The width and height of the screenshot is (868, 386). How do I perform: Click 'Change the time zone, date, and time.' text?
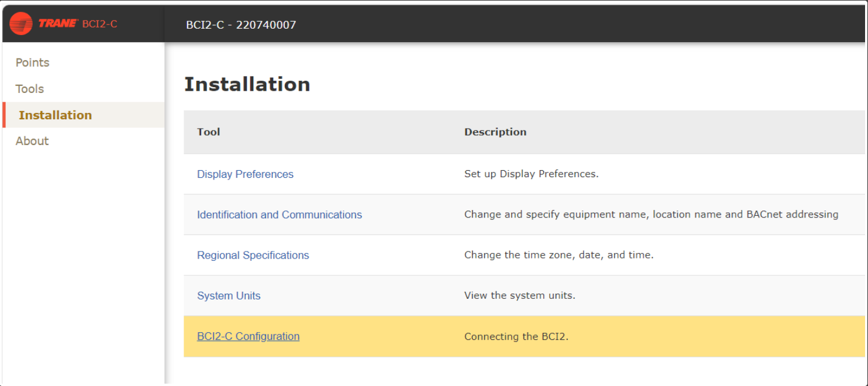point(559,255)
